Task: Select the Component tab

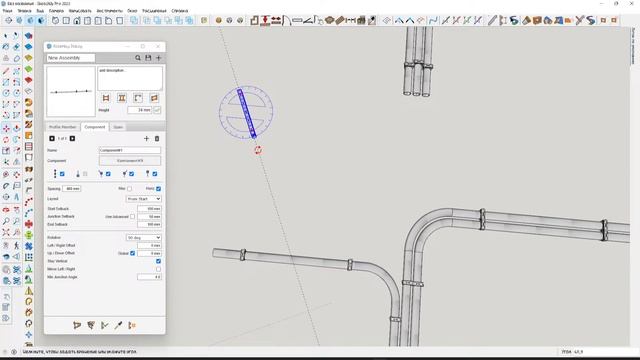Action: coord(95,127)
